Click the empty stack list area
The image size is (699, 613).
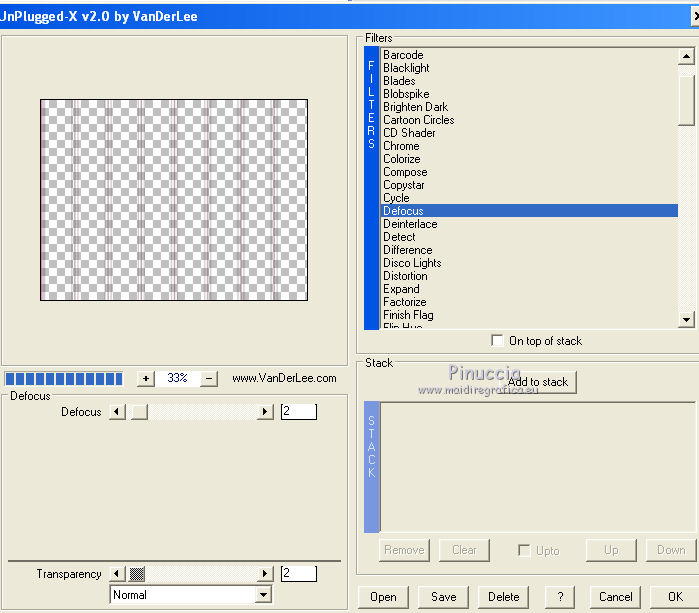pos(538,467)
